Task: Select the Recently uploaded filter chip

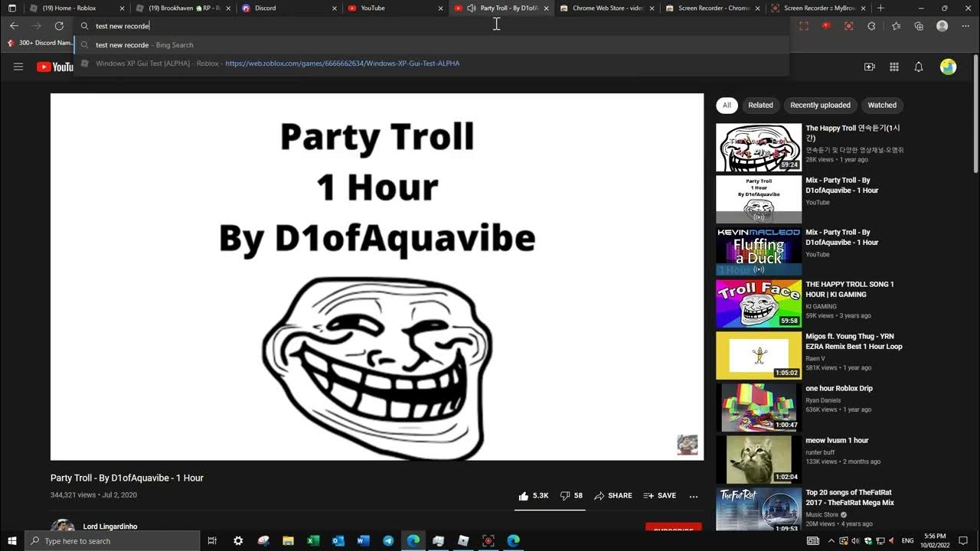Action: [820, 105]
